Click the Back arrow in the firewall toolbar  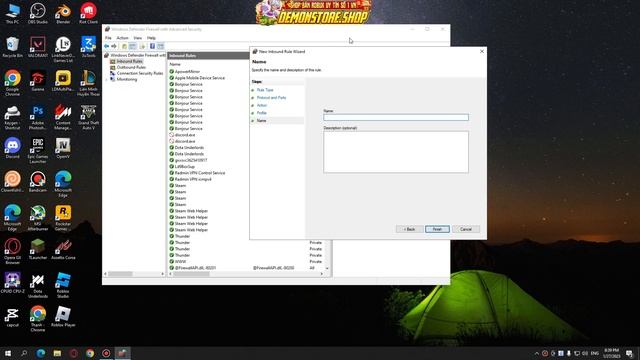point(107,46)
